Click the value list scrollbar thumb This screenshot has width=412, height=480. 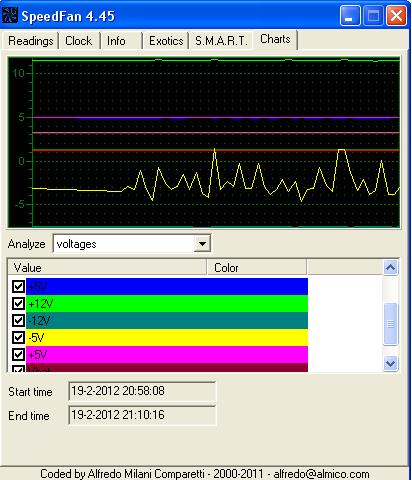click(x=390, y=324)
